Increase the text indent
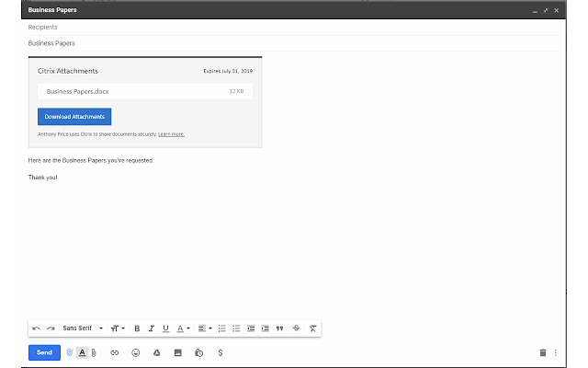 click(x=266, y=328)
